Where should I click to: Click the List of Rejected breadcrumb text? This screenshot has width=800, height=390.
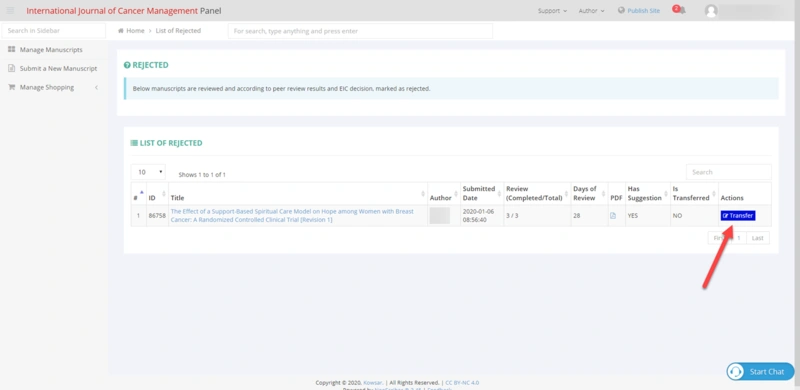(x=178, y=31)
